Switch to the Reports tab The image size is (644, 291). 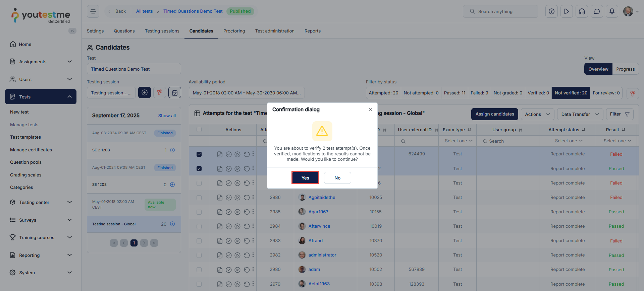(312, 31)
